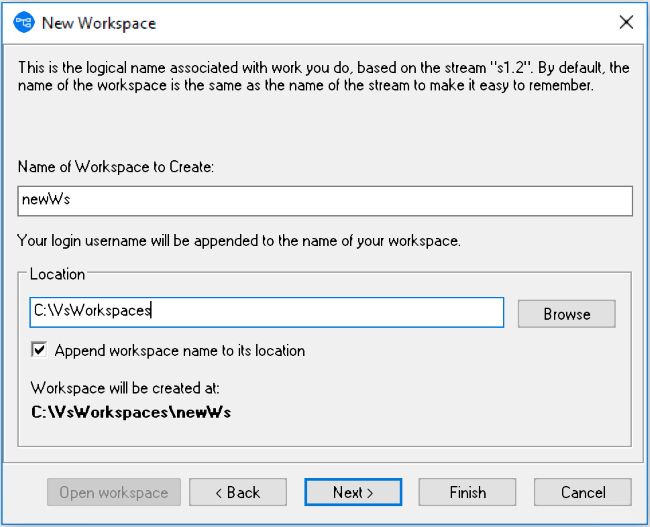Click the stream description paragraph at top
The width and height of the screenshot is (650, 527).
click(x=324, y=77)
